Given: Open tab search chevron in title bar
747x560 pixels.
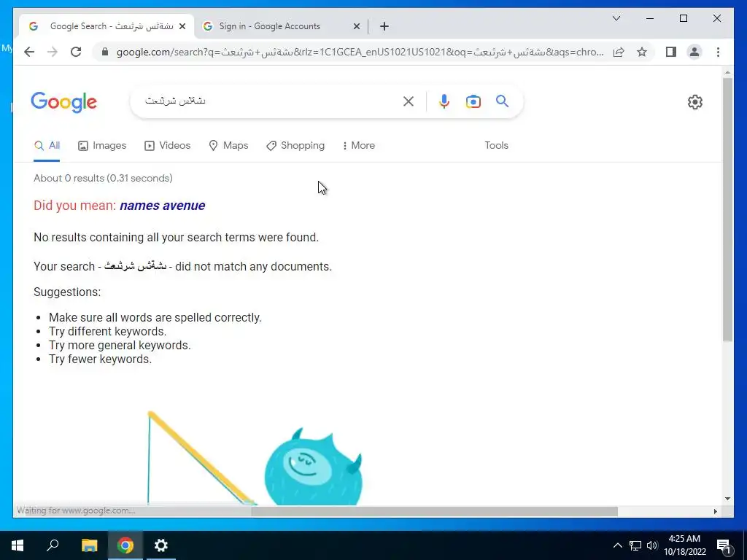Looking at the screenshot, I should (616, 18).
